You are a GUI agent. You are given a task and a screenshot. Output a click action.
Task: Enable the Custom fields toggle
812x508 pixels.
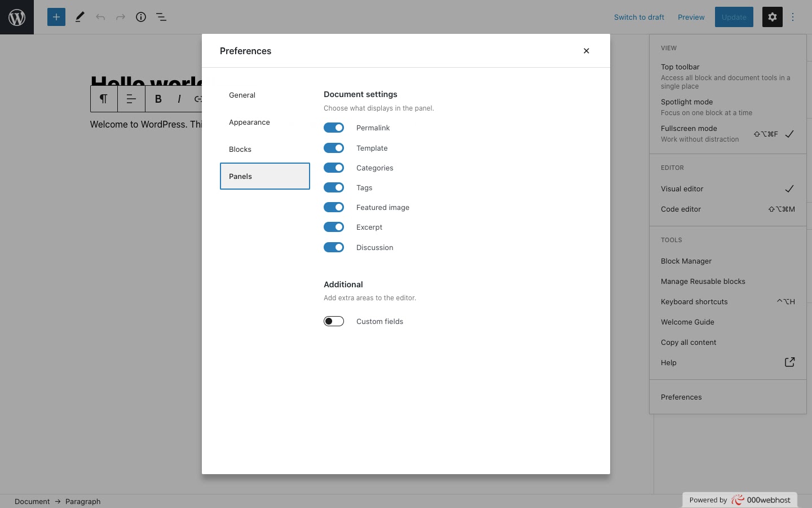334,321
